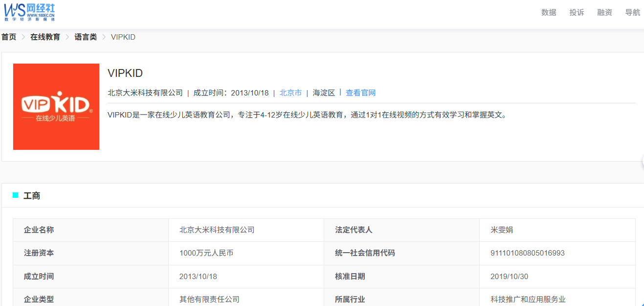The width and height of the screenshot is (644, 306).
Task: Select legal representative 米雯娟
Action: pyautogui.click(x=502, y=230)
